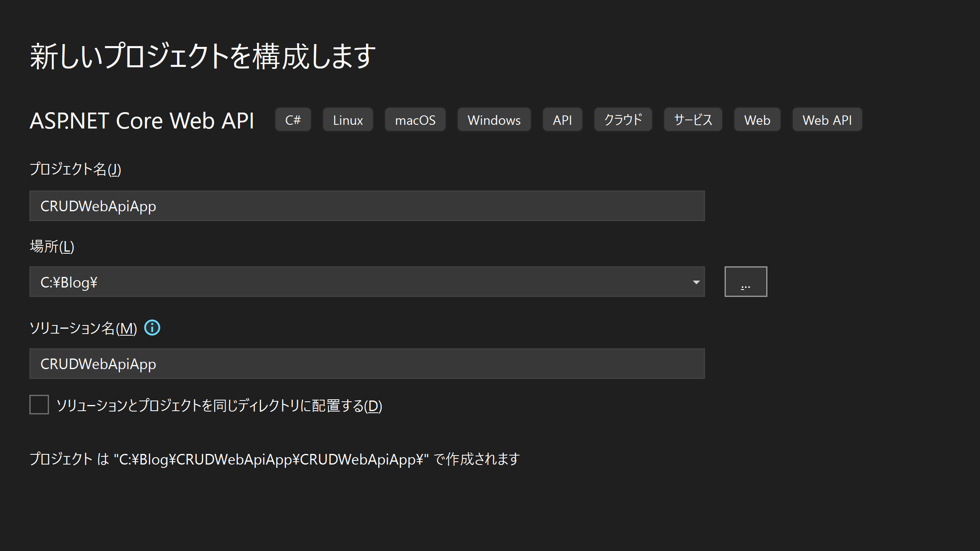Click the solution name info icon
The width and height of the screenshot is (980, 551).
tap(152, 328)
